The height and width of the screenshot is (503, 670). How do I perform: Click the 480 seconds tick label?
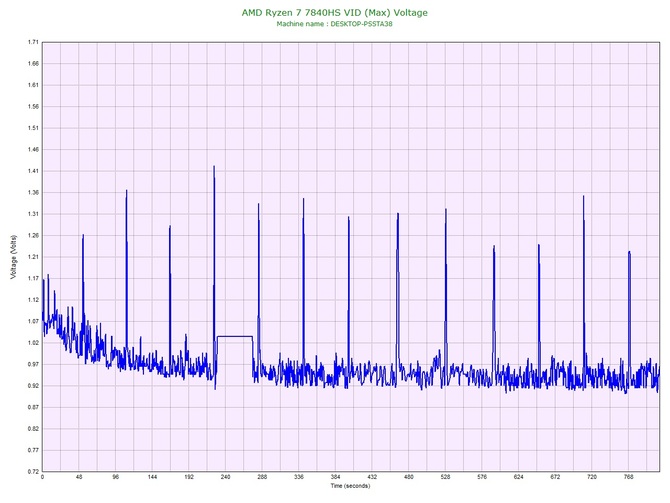coord(409,477)
